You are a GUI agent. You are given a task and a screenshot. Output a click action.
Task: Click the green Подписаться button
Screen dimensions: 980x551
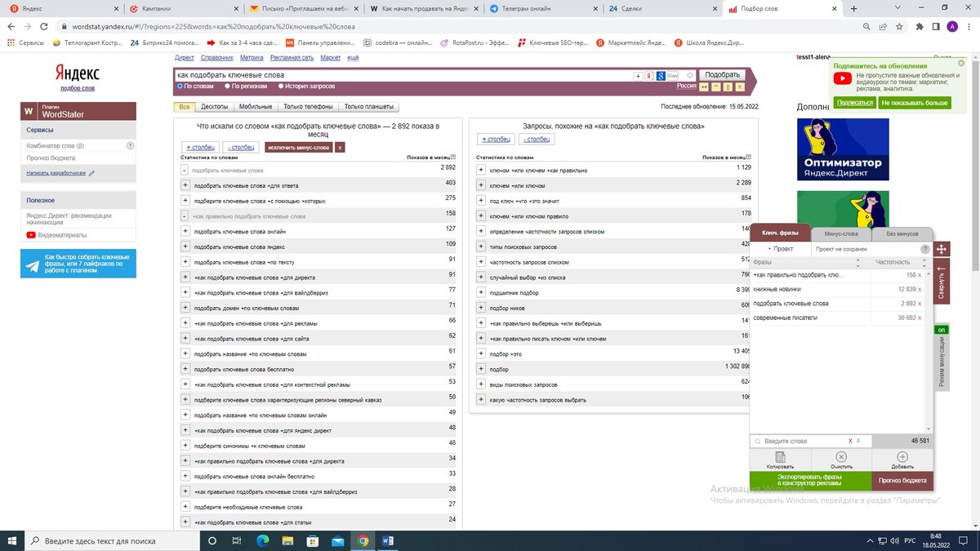(854, 103)
